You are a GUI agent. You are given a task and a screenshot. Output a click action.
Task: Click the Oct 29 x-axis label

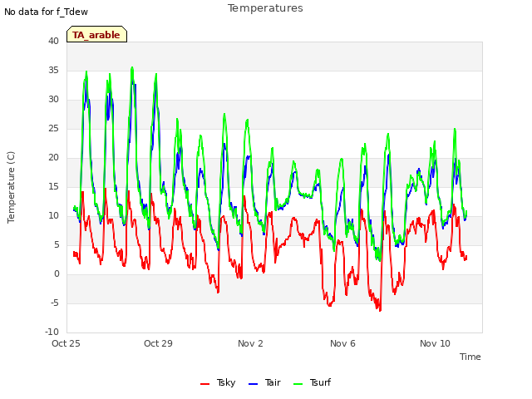[x=158, y=343]
